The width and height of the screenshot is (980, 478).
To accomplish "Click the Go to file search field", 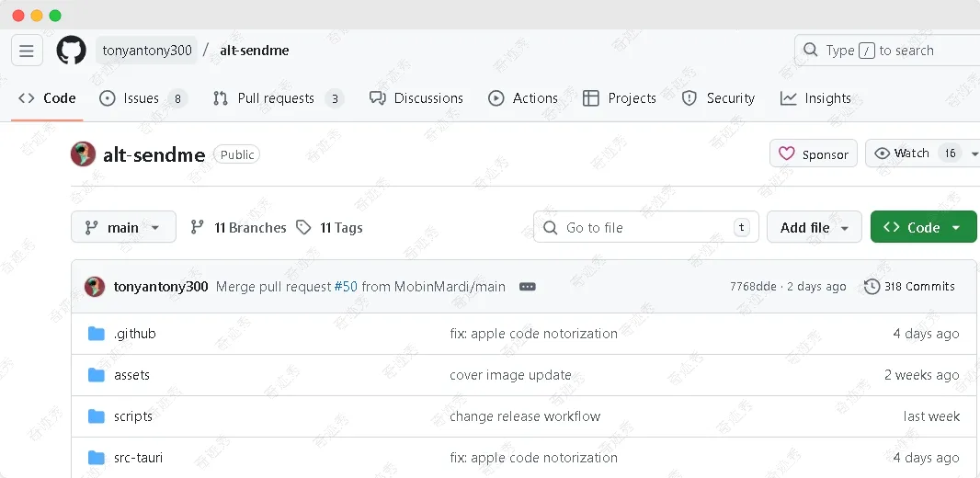I will tap(644, 227).
